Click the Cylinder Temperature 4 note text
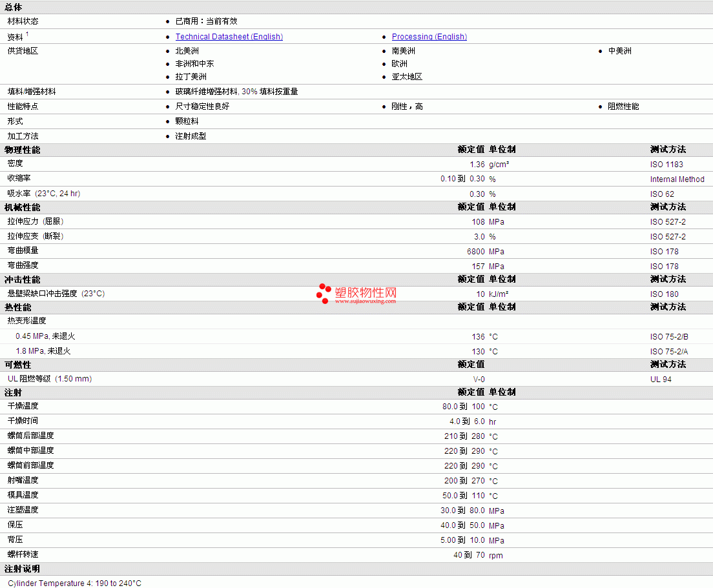713x588 pixels. (74, 583)
